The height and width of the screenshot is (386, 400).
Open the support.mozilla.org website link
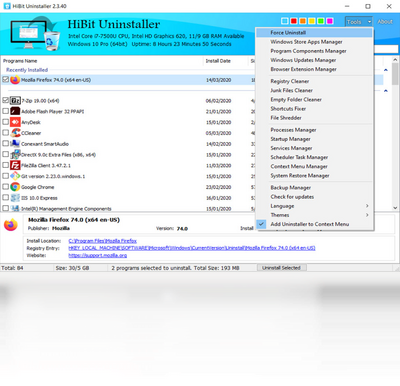[97, 255]
